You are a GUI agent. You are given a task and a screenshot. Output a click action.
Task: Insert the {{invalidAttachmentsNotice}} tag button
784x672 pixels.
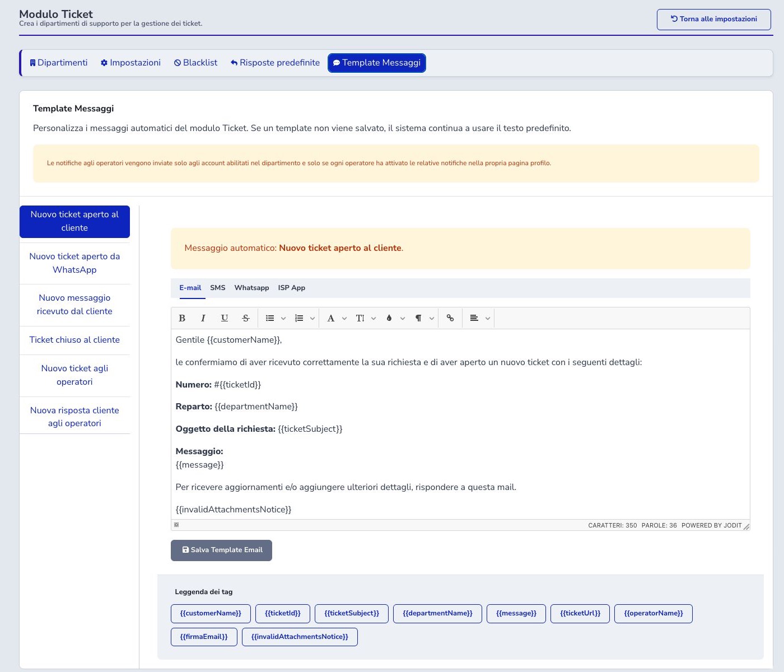(300, 637)
